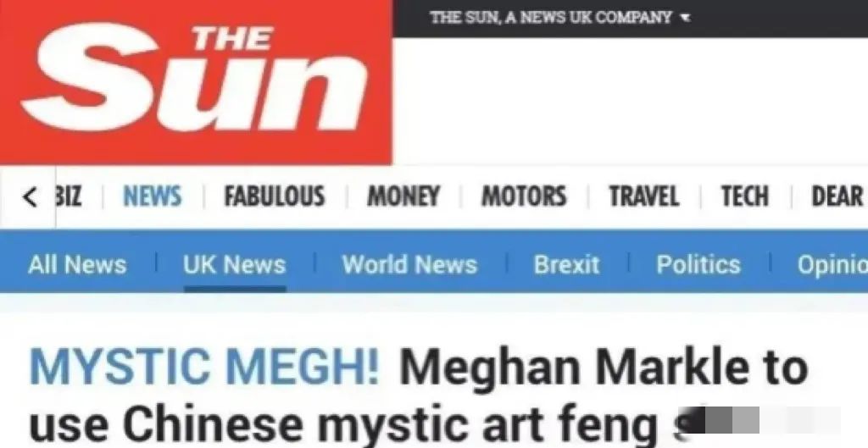
Task: Expand The Sun, A News UK Company dropdown
Action: 685,18
